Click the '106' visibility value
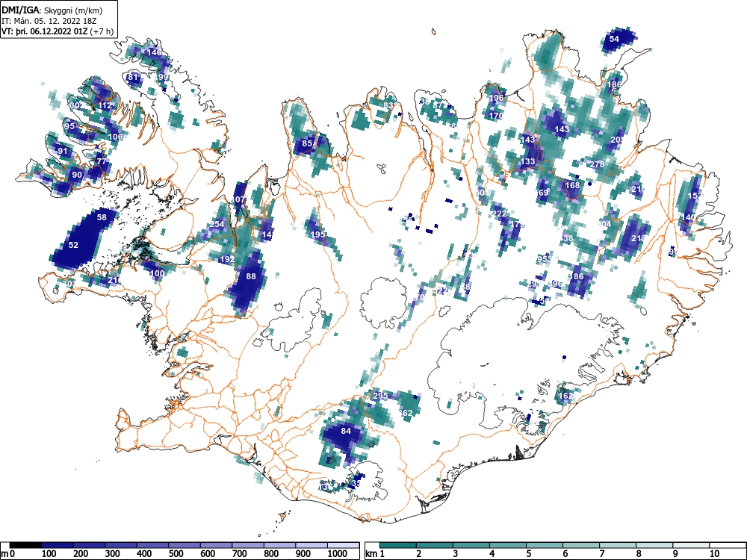The width and height of the screenshot is (747, 560). [x=116, y=137]
